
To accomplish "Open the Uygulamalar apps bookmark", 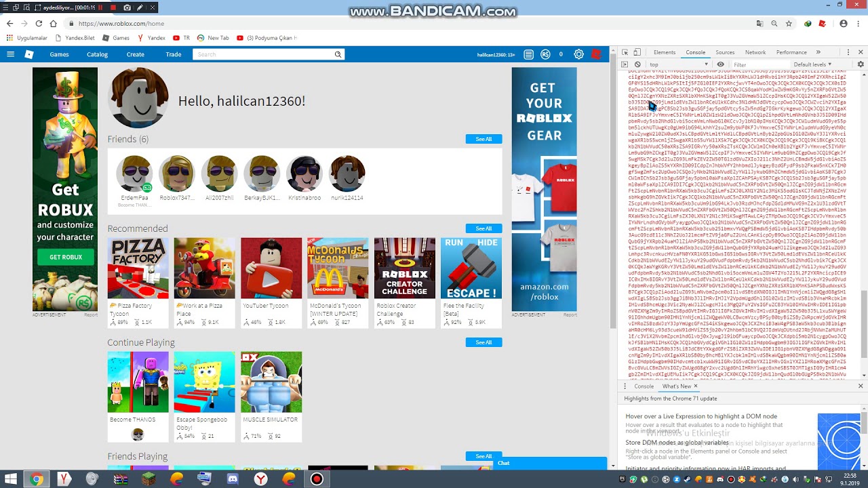I will coord(27,38).
